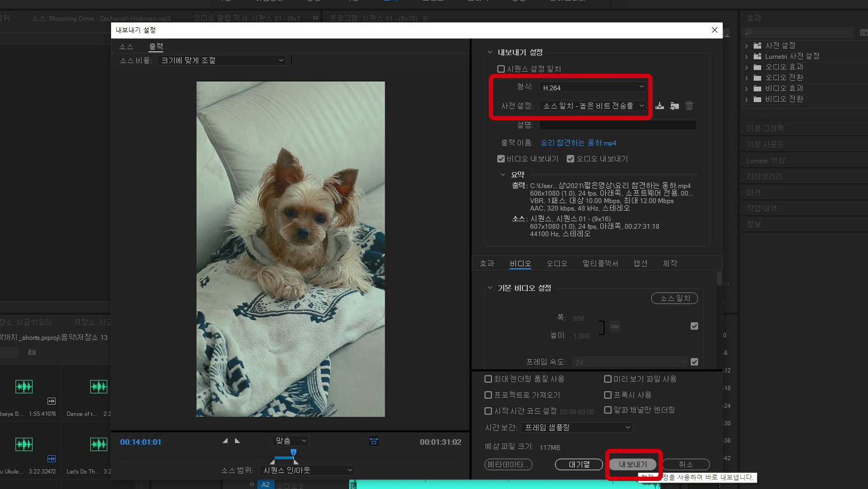The width and height of the screenshot is (868, 489).
Task: Click 오디오 효과 folder icon
Action: click(x=757, y=67)
